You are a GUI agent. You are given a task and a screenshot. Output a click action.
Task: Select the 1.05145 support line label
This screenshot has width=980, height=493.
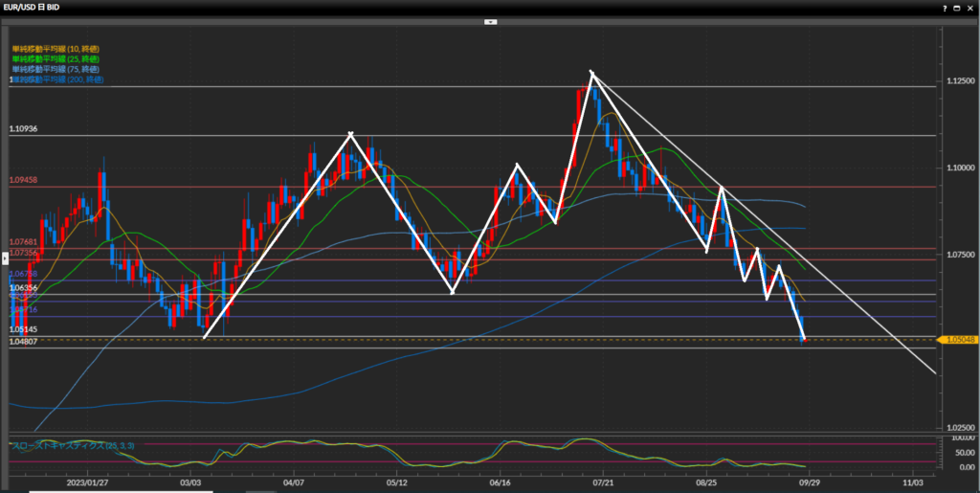pyautogui.click(x=23, y=329)
